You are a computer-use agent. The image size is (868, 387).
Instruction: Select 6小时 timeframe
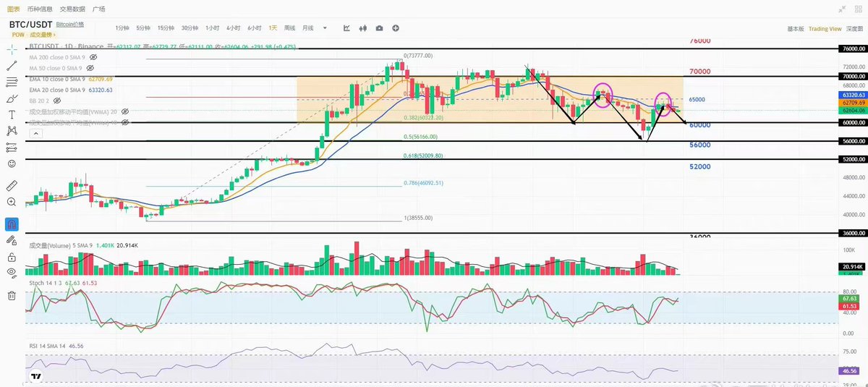(254, 27)
